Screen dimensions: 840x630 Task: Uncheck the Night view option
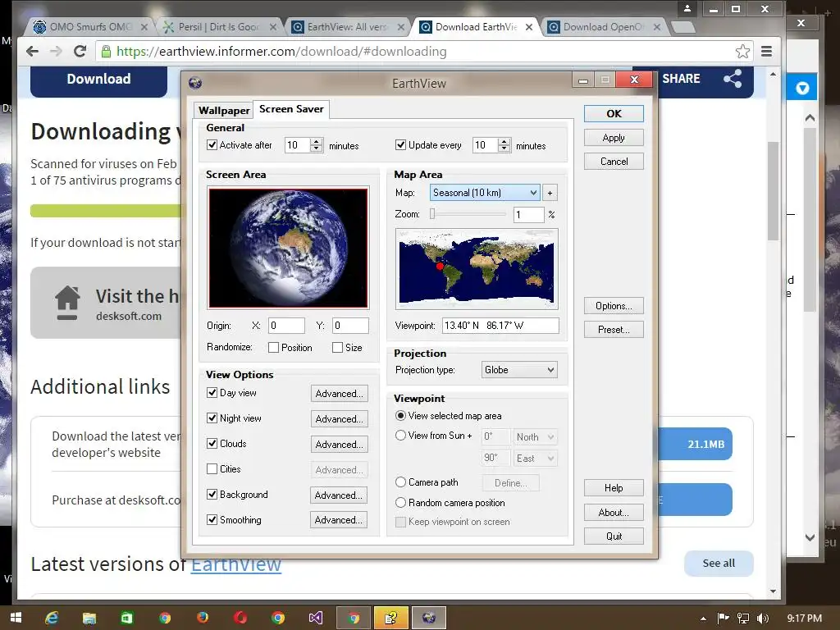(212, 418)
